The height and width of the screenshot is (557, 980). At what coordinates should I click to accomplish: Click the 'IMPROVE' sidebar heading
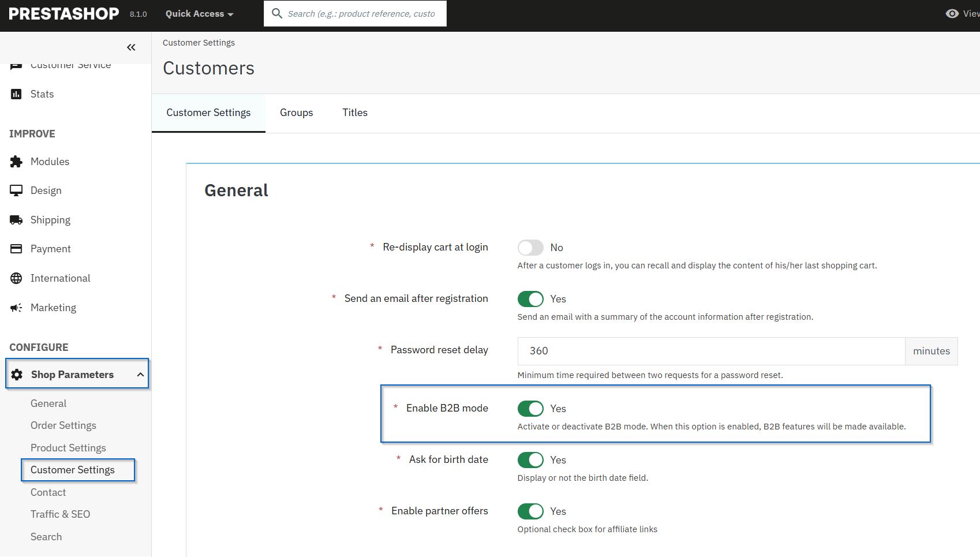[32, 134]
